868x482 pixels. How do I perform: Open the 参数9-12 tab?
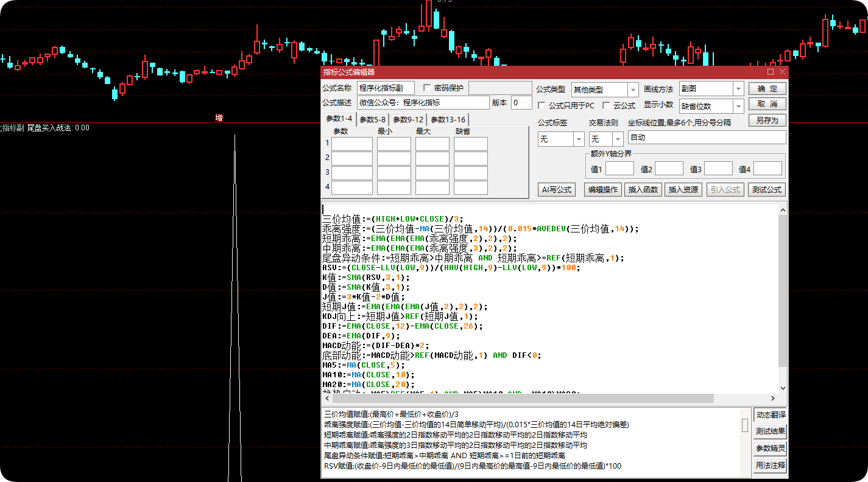(408, 120)
